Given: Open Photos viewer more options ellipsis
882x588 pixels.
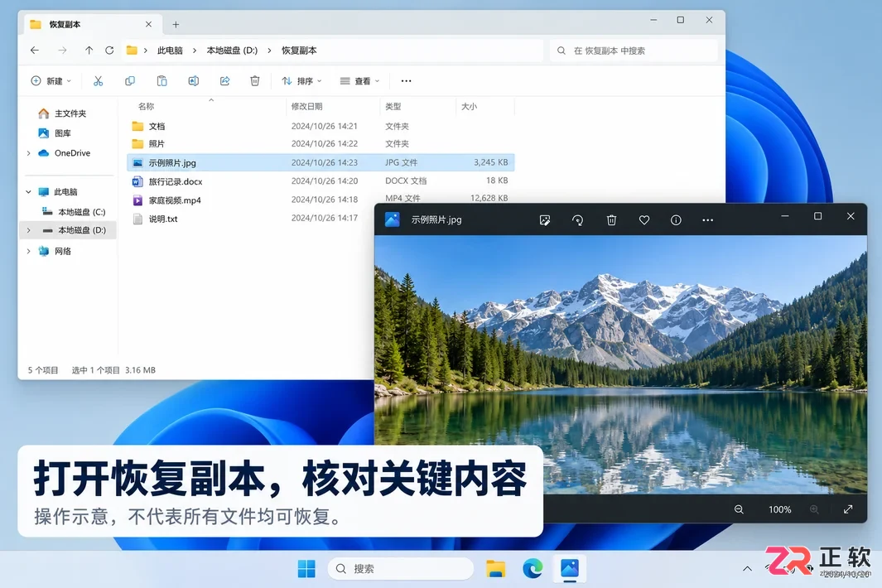Looking at the screenshot, I should [707, 220].
